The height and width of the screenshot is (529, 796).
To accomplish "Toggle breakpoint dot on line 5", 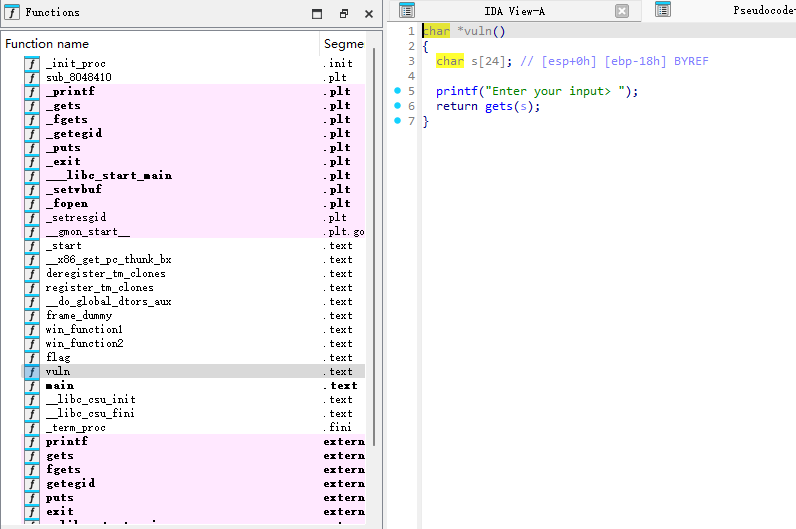I will (398, 91).
